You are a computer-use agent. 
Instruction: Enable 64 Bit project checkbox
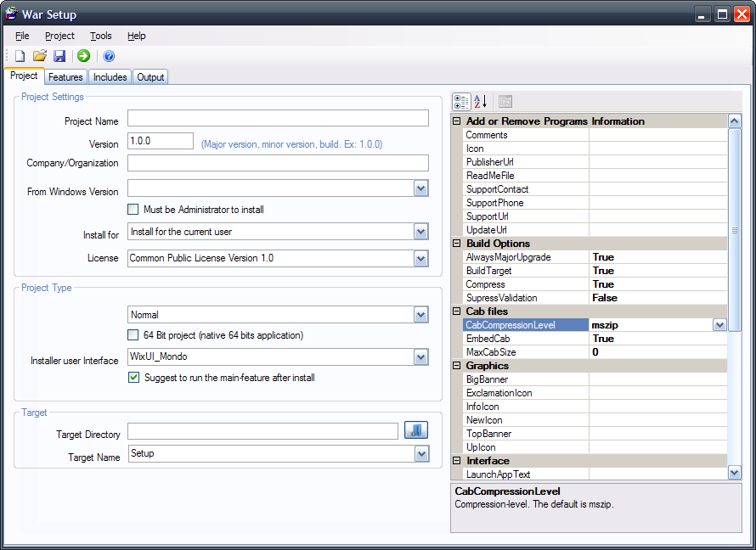click(133, 334)
